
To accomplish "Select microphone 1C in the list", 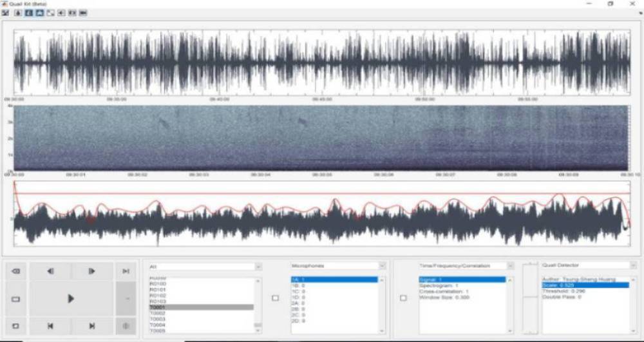I will click(x=334, y=291).
